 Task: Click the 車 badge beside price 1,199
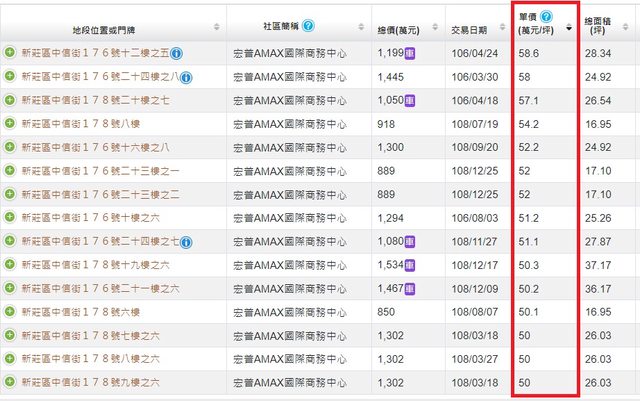coord(411,52)
